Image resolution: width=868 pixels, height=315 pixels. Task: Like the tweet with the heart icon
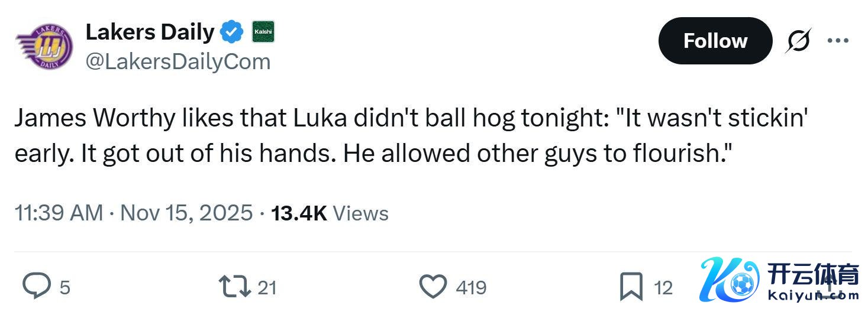coord(433,287)
